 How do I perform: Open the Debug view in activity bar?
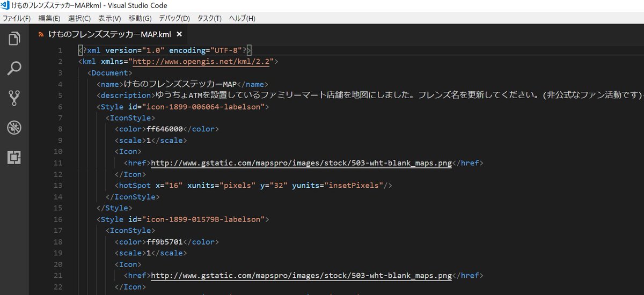(x=14, y=127)
